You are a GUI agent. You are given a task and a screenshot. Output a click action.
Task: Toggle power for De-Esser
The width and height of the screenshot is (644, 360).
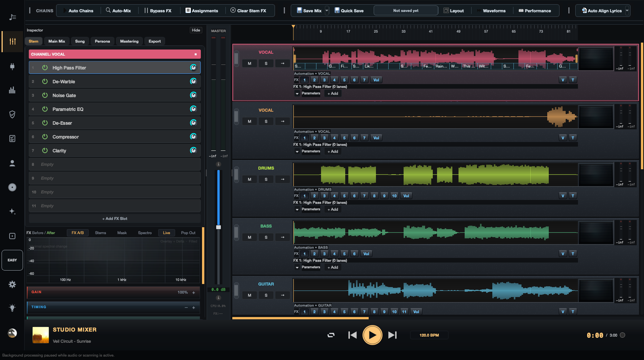point(45,123)
